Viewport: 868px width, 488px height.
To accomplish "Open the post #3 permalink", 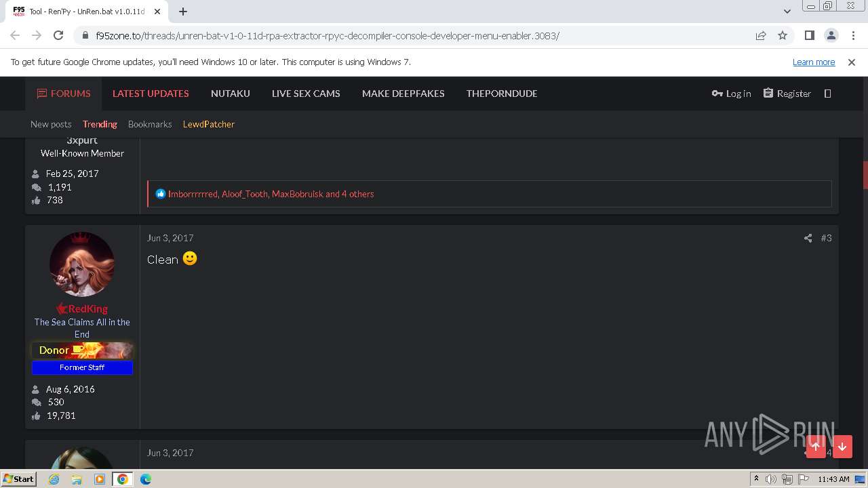I will (826, 238).
